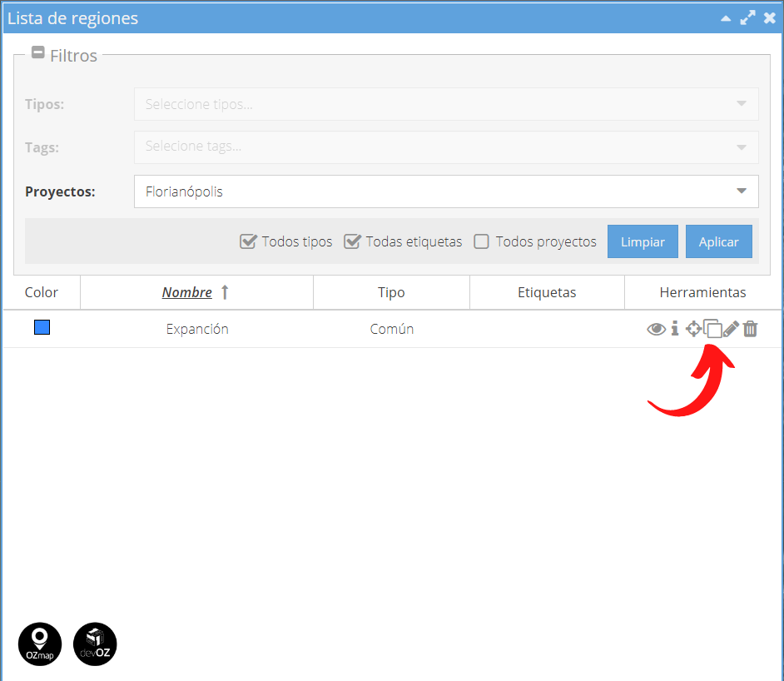Duplicate Expanción region with copy icon
The height and width of the screenshot is (681, 784).
[x=713, y=329]
